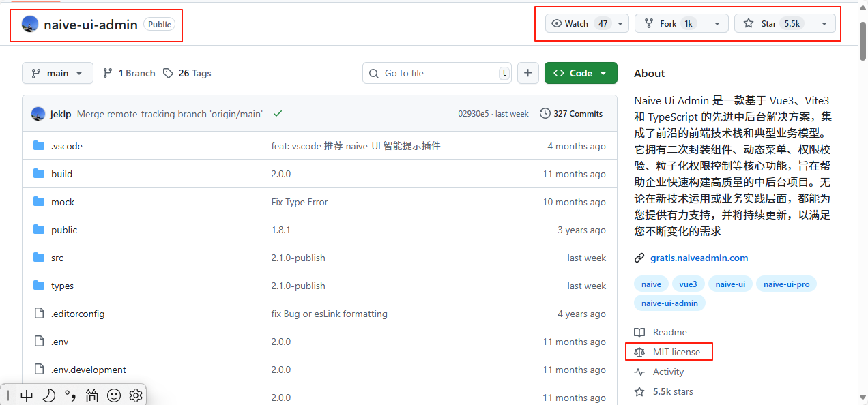Click the green commit status checkmark
This screenshot has width=868, height=405.
(278, 114)
